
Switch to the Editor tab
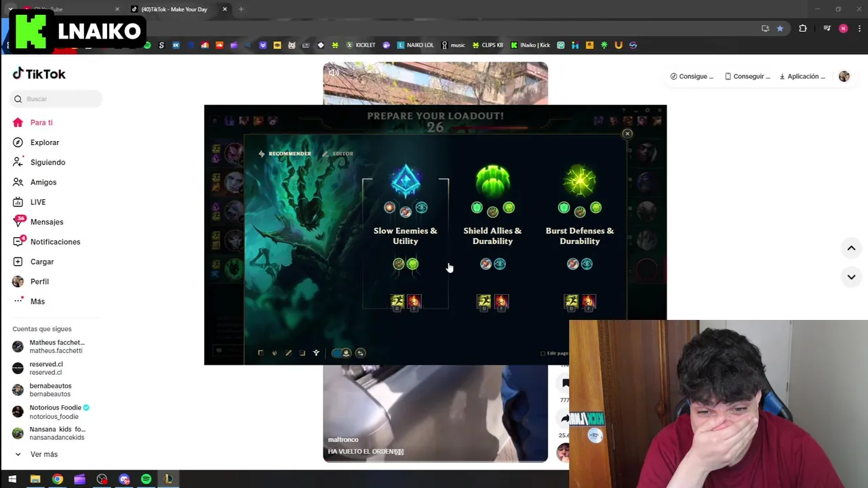click(338, 154)
